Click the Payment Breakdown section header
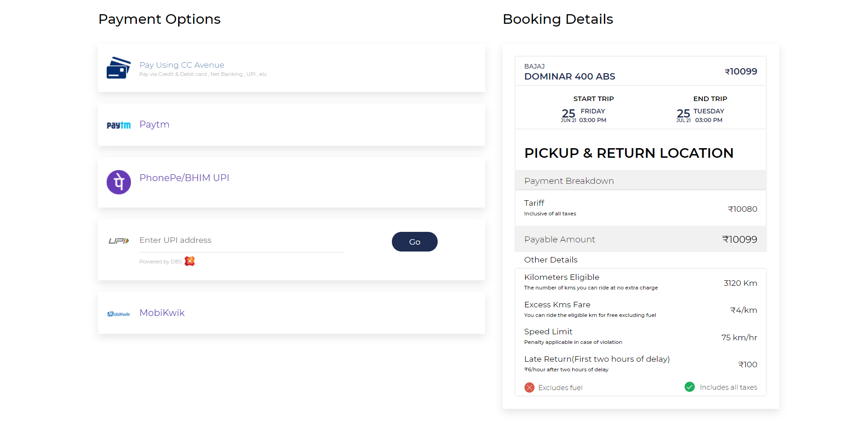868x423 pixels. [569, 181]
